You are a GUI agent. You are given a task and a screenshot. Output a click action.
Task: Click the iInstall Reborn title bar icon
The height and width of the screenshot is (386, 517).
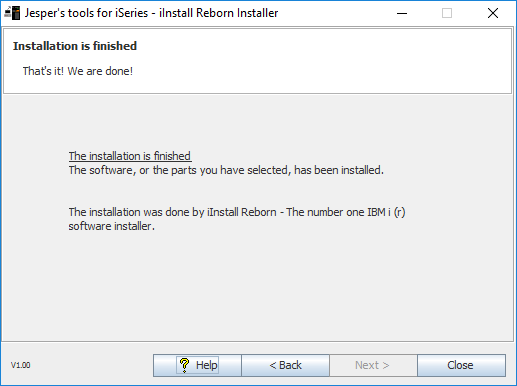12,13
